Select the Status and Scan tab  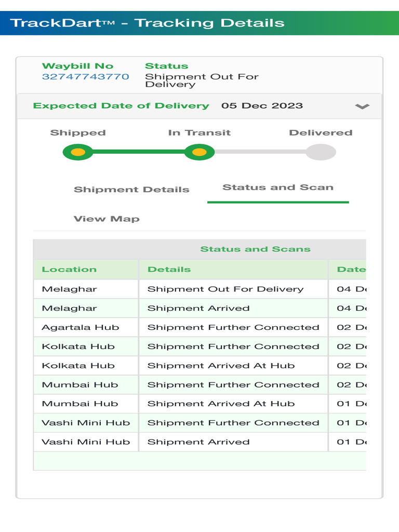(278, 188)
